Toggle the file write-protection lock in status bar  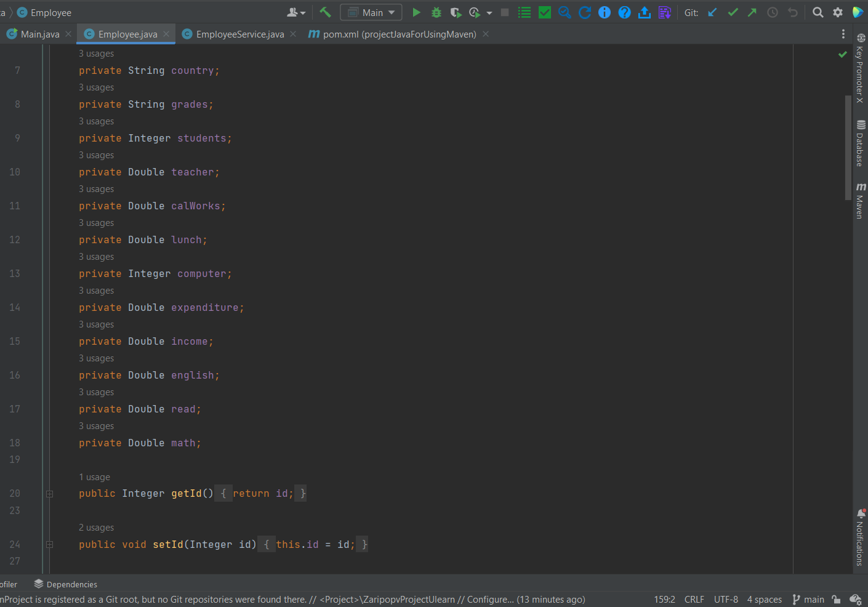(x=836, y=599)
